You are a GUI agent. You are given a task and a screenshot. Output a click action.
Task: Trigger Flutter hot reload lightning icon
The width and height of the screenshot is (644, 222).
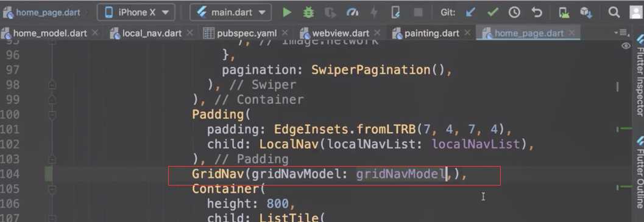373,13
